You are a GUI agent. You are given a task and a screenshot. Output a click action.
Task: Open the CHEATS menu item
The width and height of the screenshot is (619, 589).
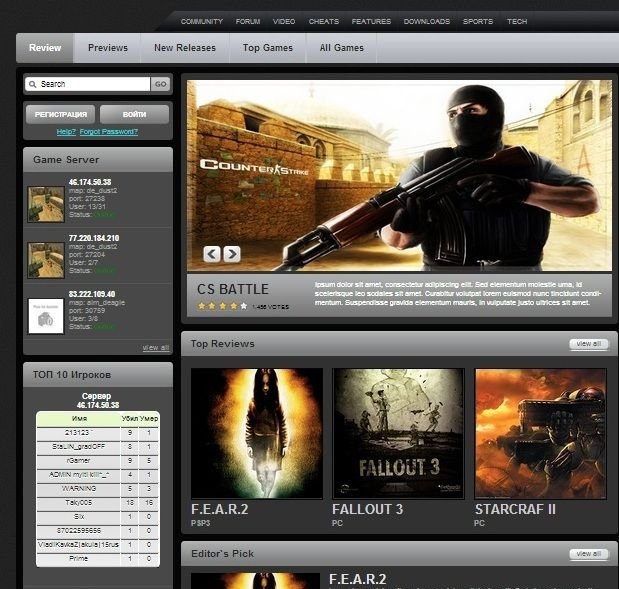[x=324, y=21]
